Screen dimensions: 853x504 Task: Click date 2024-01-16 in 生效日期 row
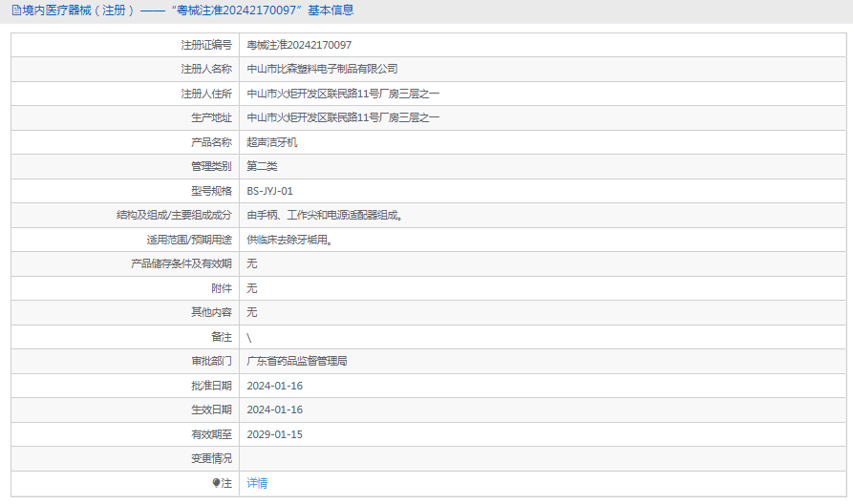[275, 409]
